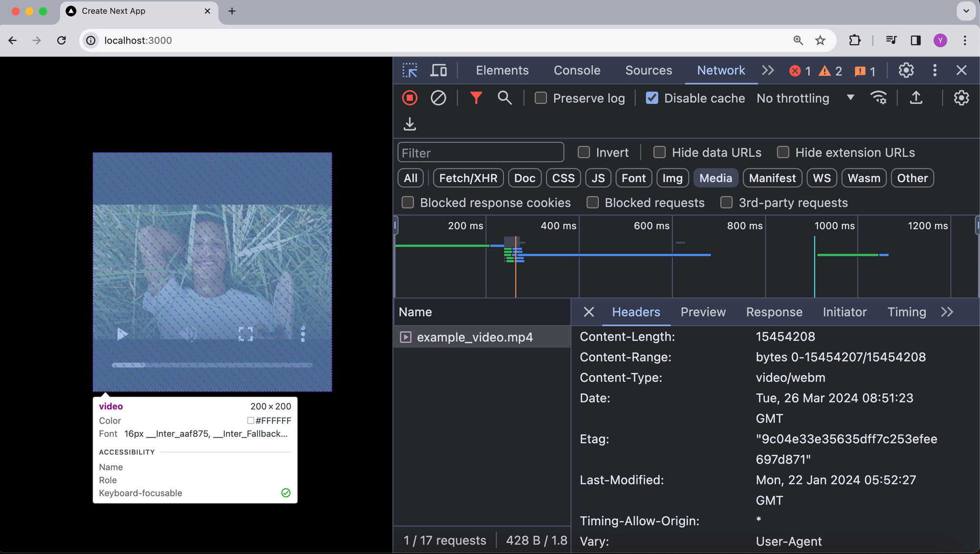This screenshot has width=980, height=554.
Task: Import HAR file upload icon
Action: 916,98
